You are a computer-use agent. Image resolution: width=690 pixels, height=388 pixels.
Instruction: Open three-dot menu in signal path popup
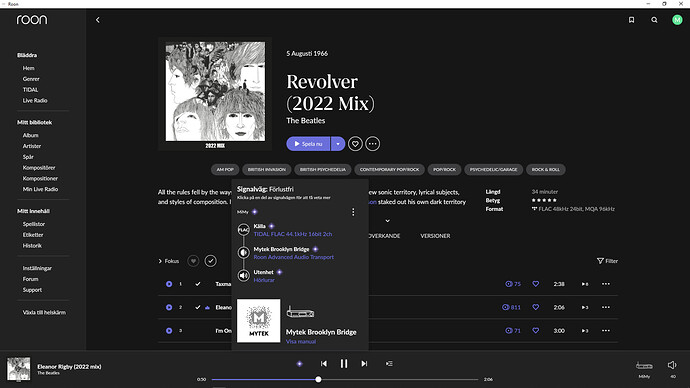353,212
